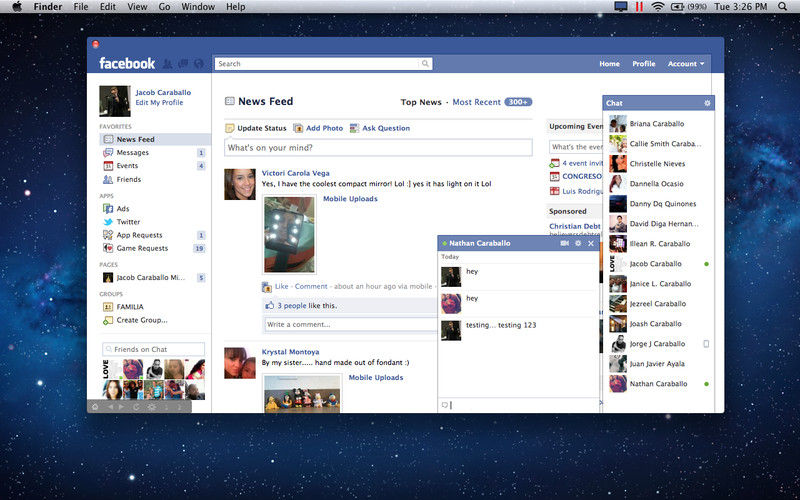This screenshot has height=500, width=800.
Task: Open the fondant figures photo thumbnail
Action: click(302, 394)
